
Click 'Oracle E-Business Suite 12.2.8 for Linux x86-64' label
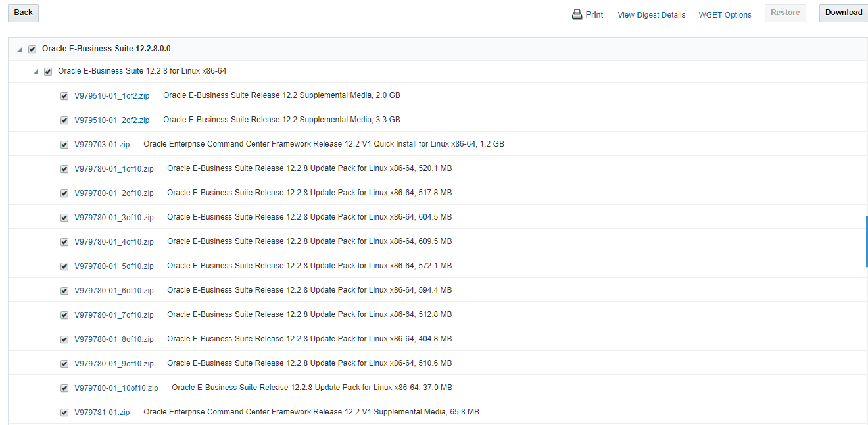(142, 71)
